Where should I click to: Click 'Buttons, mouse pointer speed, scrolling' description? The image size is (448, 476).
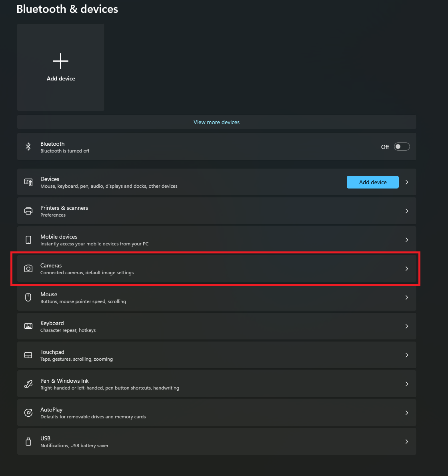[x=83, y=301]
